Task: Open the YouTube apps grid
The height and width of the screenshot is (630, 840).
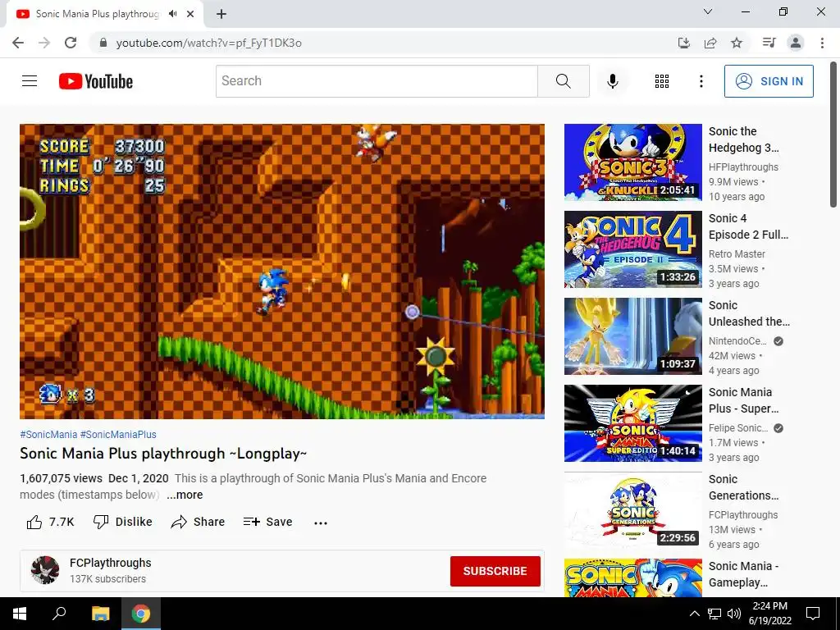Action: click(x=662, y=81)
